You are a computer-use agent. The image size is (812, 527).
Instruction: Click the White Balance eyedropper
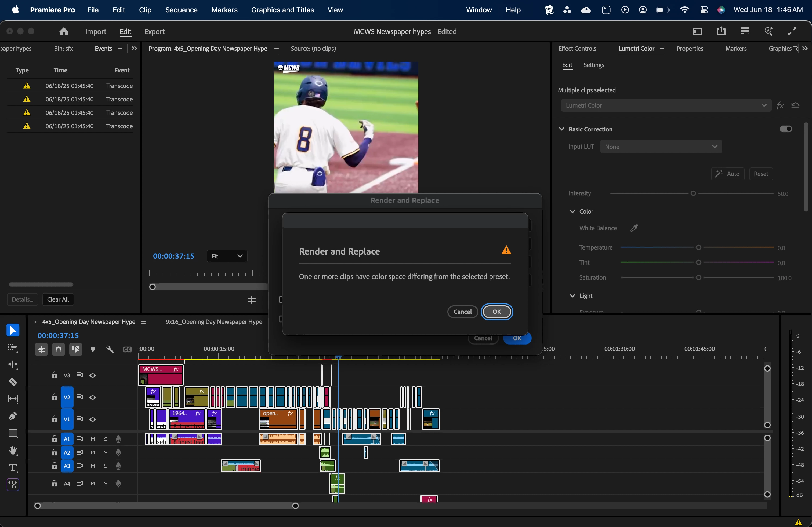pos(634,228)
